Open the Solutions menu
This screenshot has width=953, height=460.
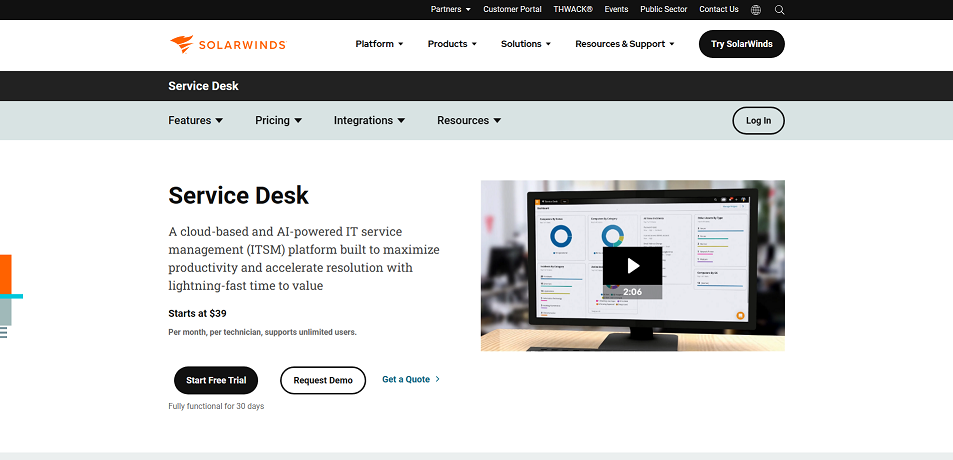(526, 44)
